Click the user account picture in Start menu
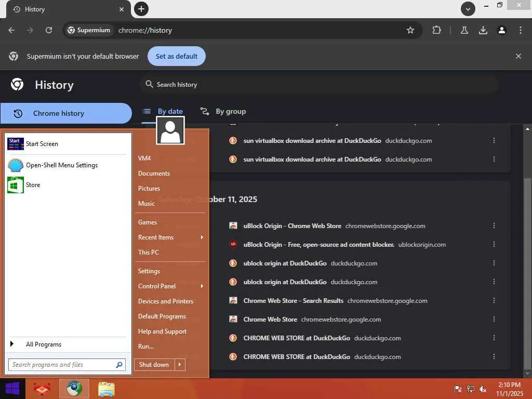This screenshot has height=399, width=532. click(x=170, y=130)
